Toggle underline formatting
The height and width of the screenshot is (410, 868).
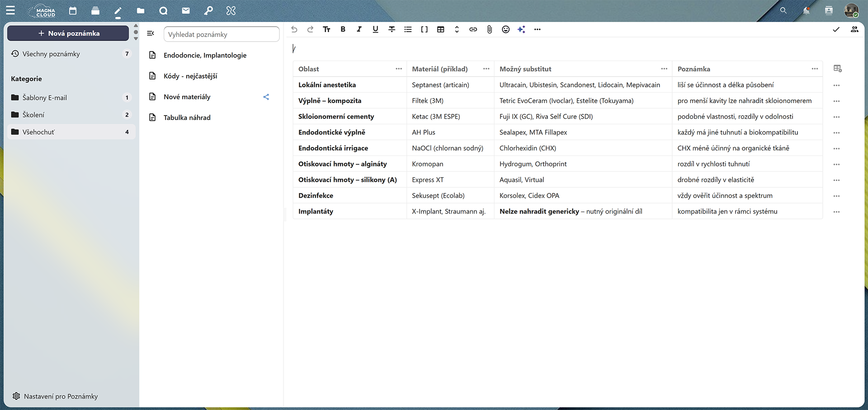click(x=375, y=29)
